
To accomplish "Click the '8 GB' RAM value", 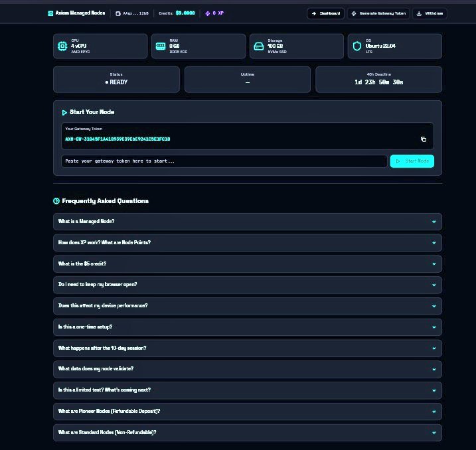I will pyautogui.click(x=174, y=46).
